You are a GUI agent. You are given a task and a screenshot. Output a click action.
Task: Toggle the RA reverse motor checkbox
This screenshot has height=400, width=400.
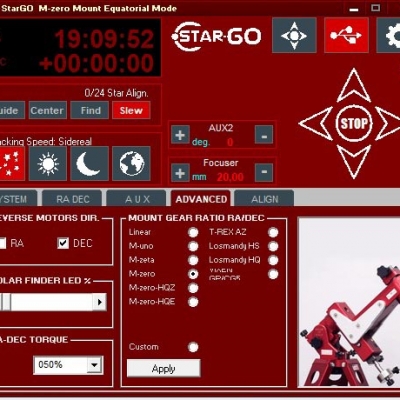pos(2,243)
